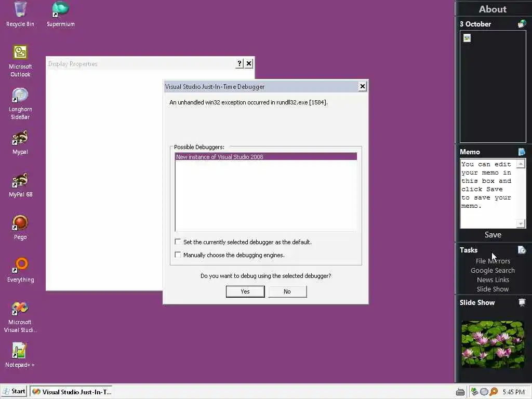
Task: Click the Visual Studio Just-In-Time taskbar button
Action: click(71, 392)
